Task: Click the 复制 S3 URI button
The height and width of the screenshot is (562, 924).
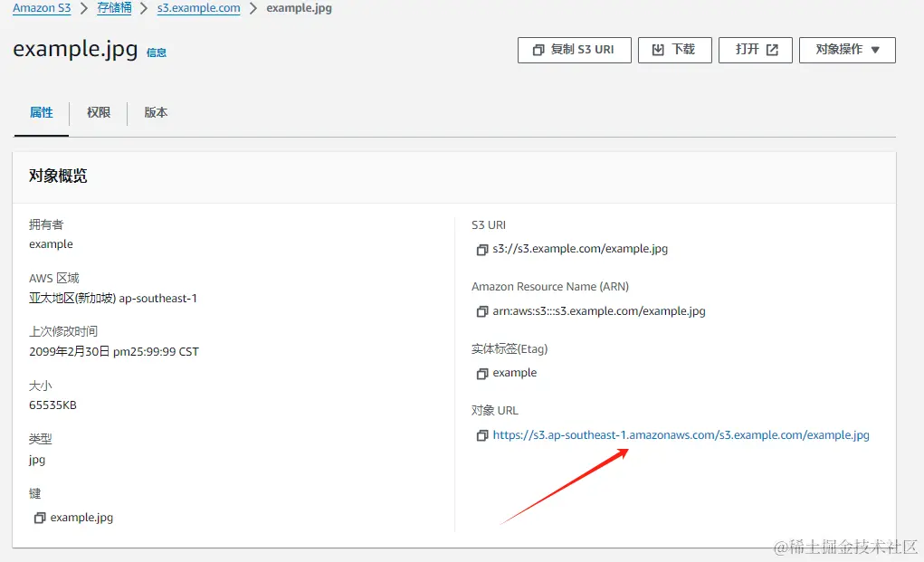Action: [575, 50]
